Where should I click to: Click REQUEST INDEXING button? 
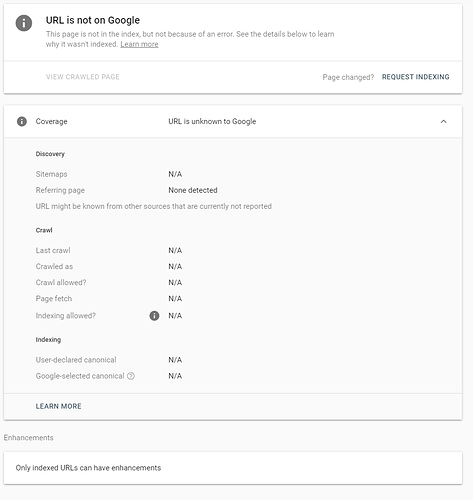coord(415,77)
